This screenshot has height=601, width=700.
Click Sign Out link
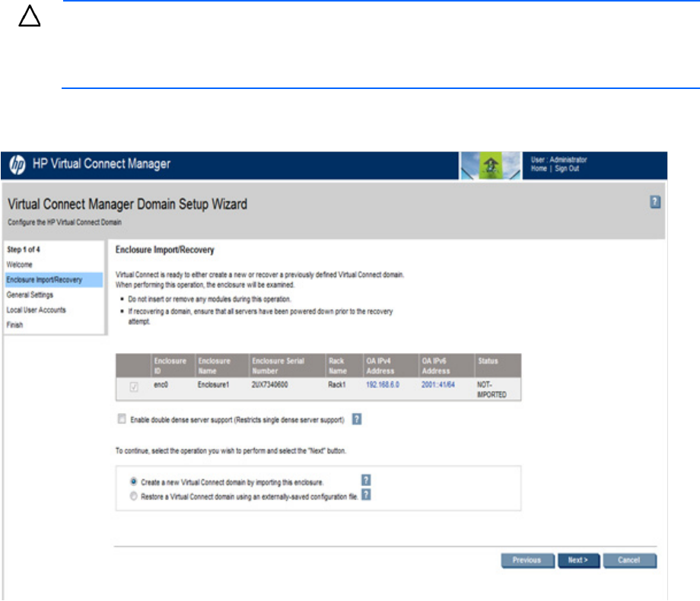click(567, 168)
